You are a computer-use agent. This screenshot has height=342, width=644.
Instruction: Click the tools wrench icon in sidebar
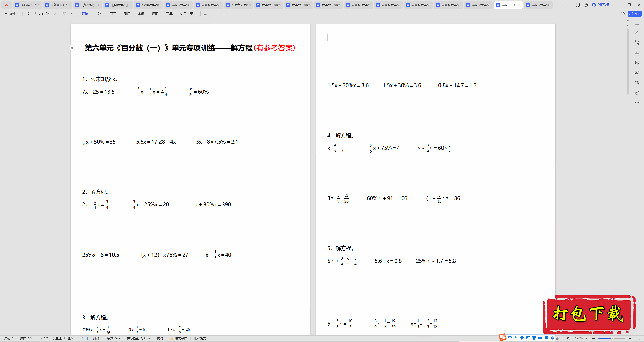click(x=637, y=73)
